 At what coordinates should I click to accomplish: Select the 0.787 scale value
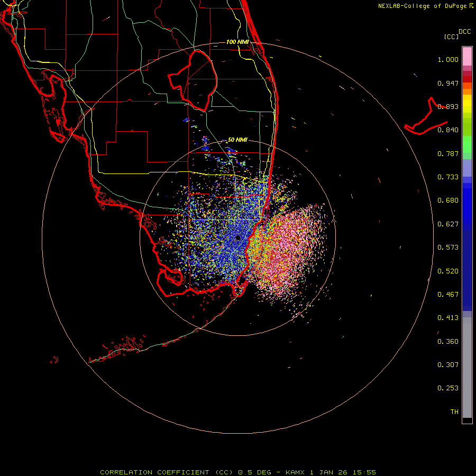[x=448, y=153]
